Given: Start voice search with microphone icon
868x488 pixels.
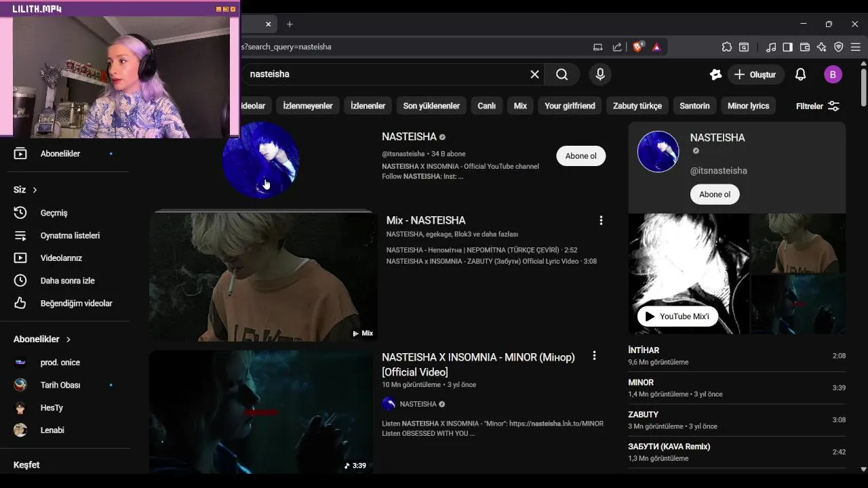Looking at the screenshot, I should (600, 75).
